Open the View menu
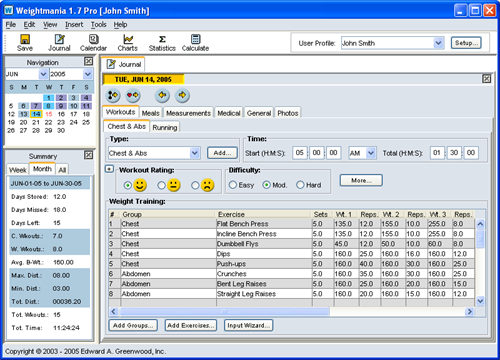Image resolution: width=500 pixels, height=360 pixels. 50,25
